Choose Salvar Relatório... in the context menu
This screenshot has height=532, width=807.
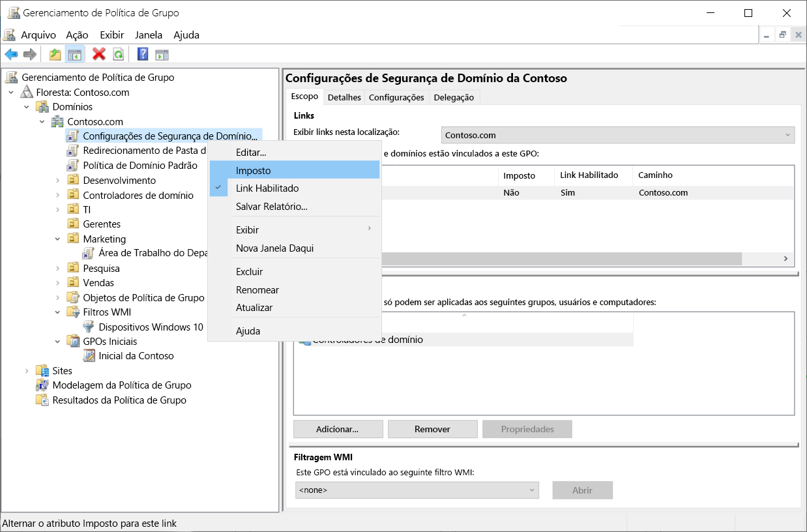[x=294, y=207]
